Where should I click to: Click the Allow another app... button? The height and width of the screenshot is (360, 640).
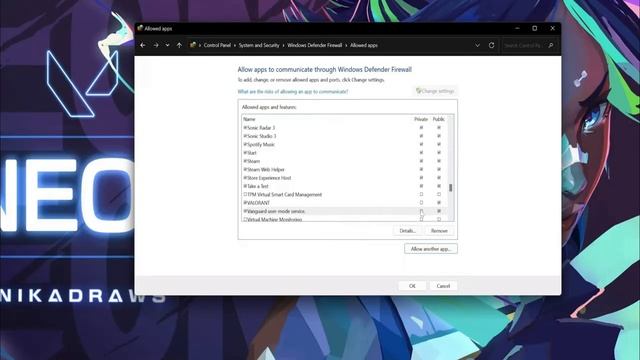[x=431, y=249]
